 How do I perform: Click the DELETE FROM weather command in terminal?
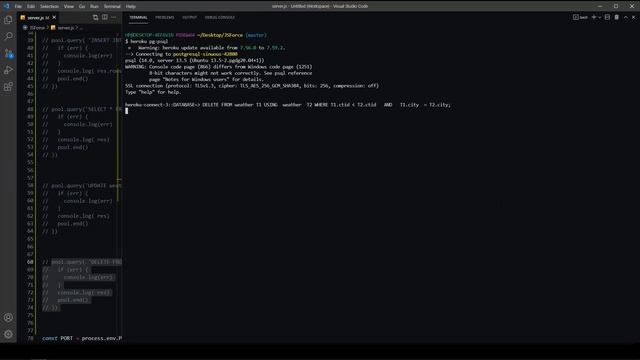327,105
